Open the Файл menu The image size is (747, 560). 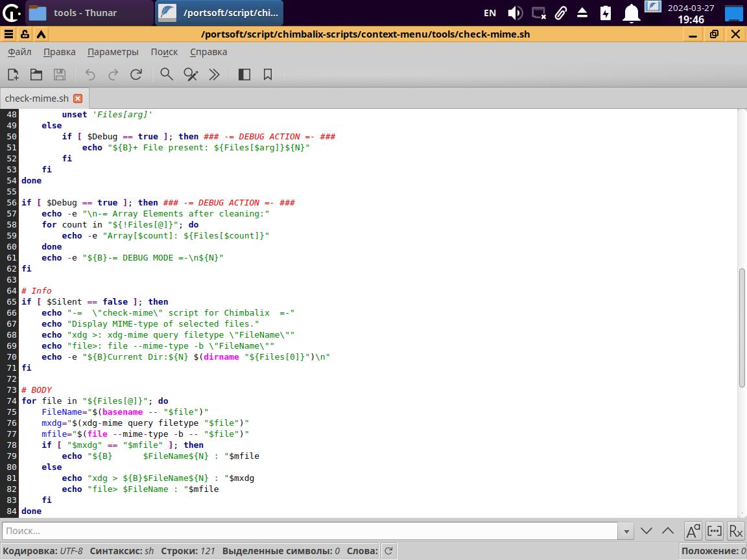[x=19, y=52]
